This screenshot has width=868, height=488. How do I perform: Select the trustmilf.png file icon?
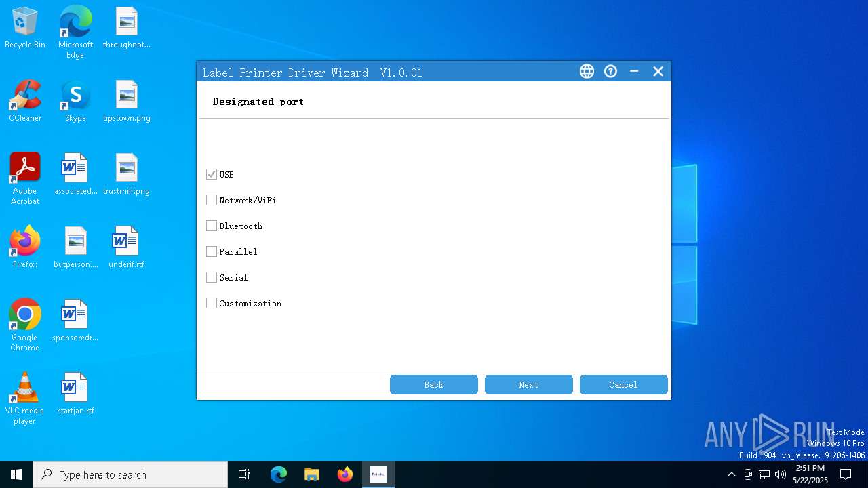126,175
